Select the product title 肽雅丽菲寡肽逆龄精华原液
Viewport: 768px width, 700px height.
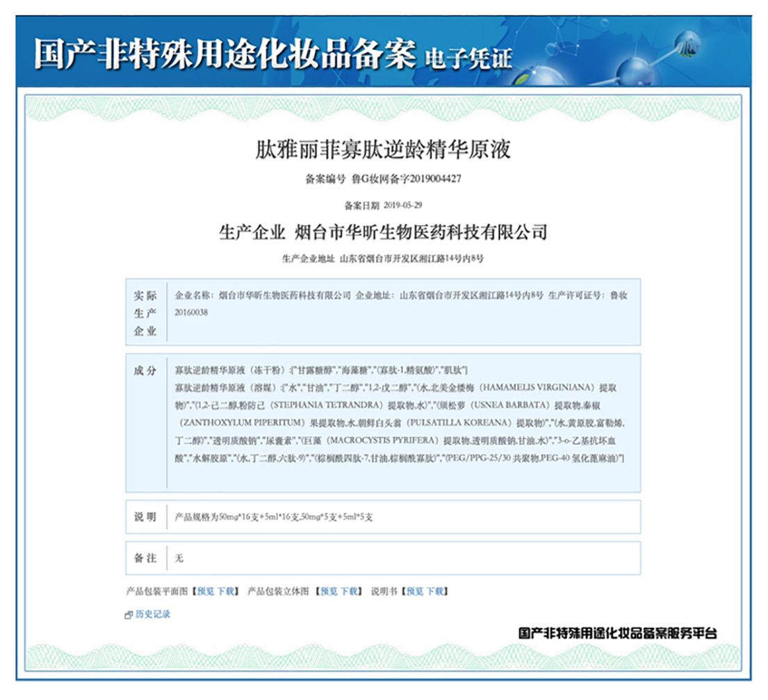pyautogui.click(x=383, y=149)
